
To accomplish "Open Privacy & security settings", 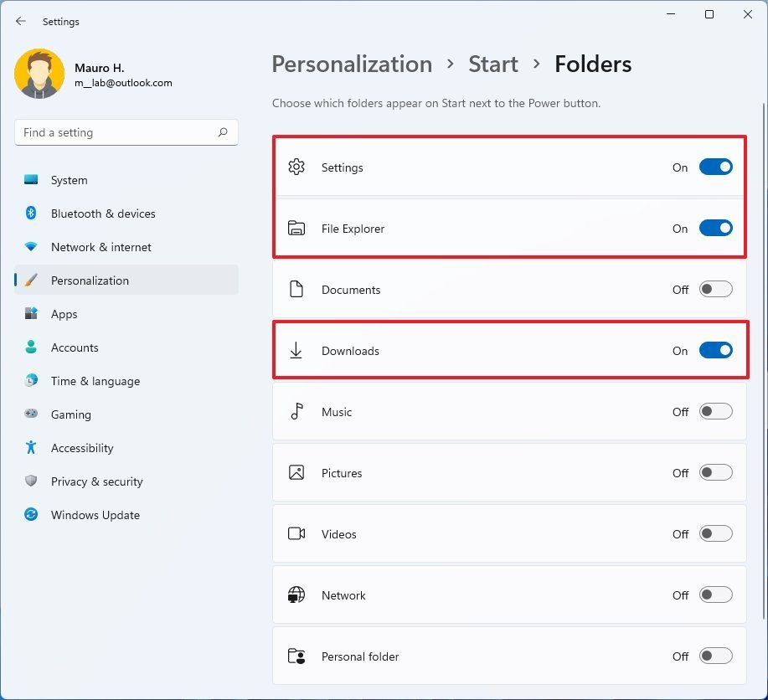I will [96, 481].
